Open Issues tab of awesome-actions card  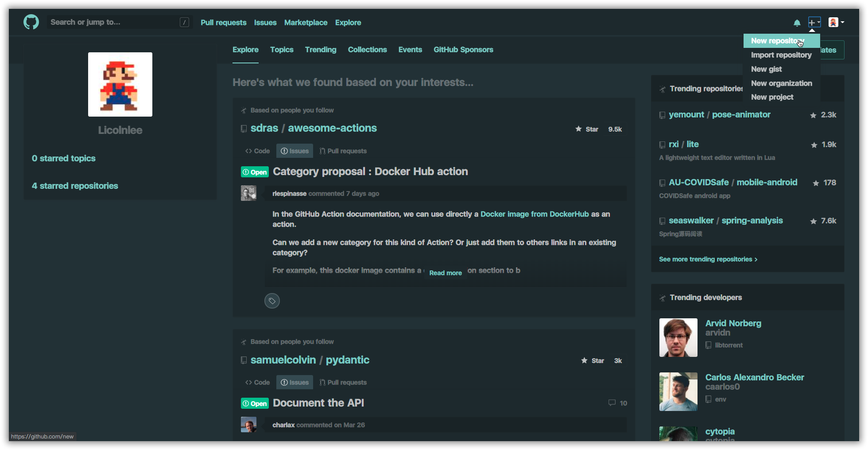pyautogui.click(x=294, y=151)
